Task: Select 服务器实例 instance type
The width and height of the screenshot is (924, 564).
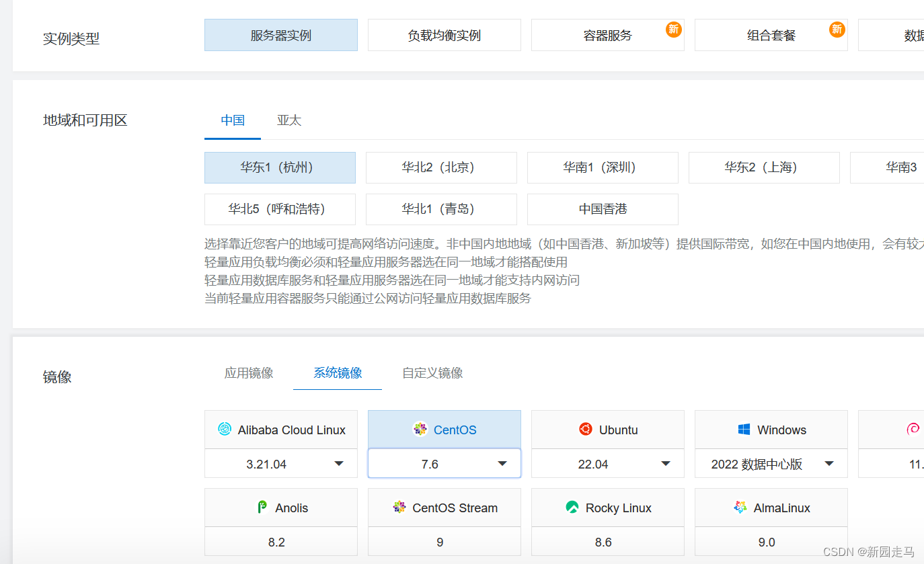Action: click(x=281, y=35)
